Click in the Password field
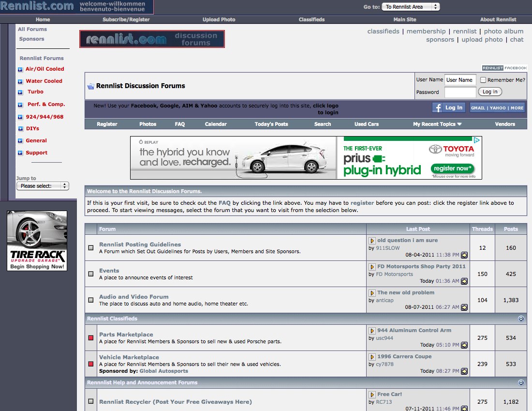This screenshot has width=532, height=411. tap(460, 91)
